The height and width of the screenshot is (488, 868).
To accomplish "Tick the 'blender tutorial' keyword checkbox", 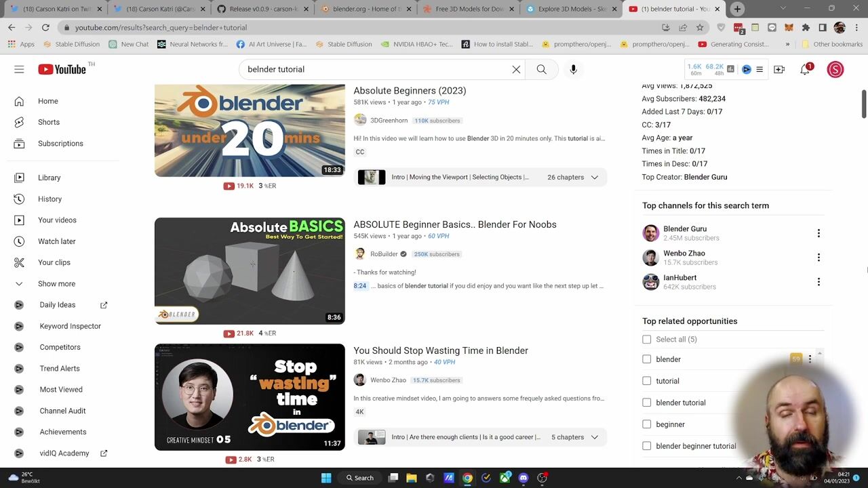I will coord(646,403).
